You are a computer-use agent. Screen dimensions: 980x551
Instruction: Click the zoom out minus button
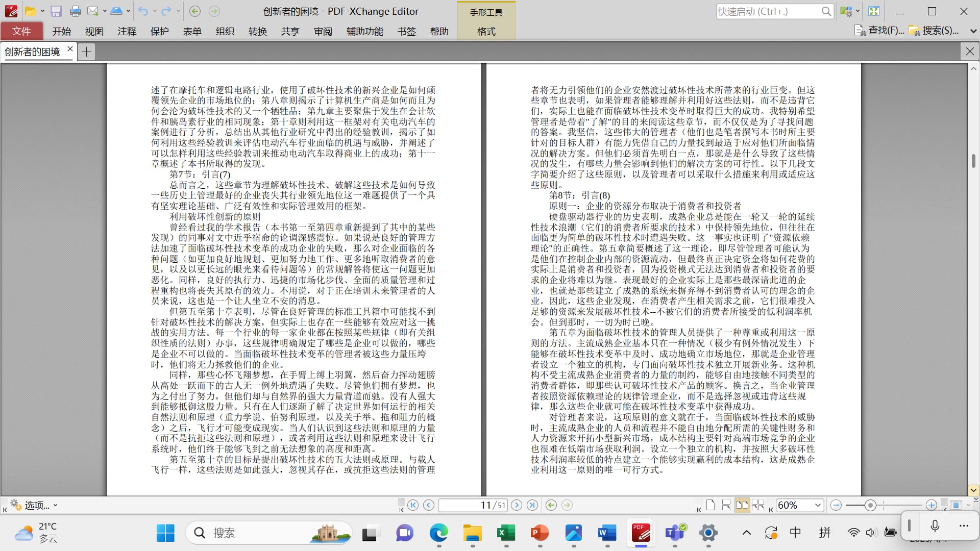click(836, 505)
